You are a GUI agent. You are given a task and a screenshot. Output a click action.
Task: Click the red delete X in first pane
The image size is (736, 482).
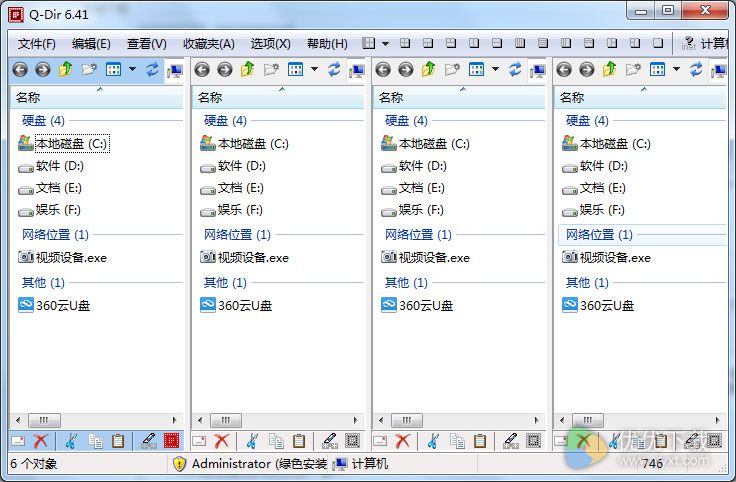point(41,441)
